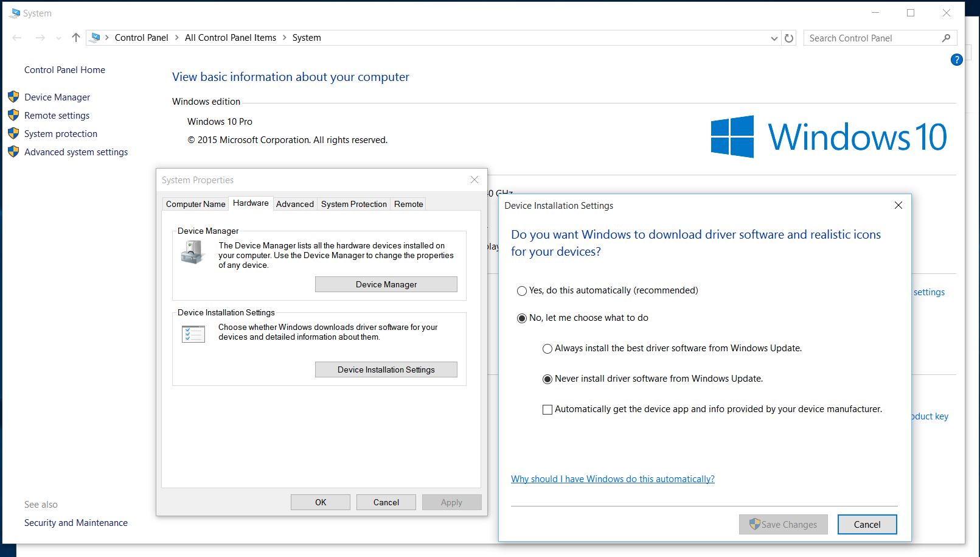980x557 pixels.
Task: Switch to the Remote tab
Action: (409, 204)
